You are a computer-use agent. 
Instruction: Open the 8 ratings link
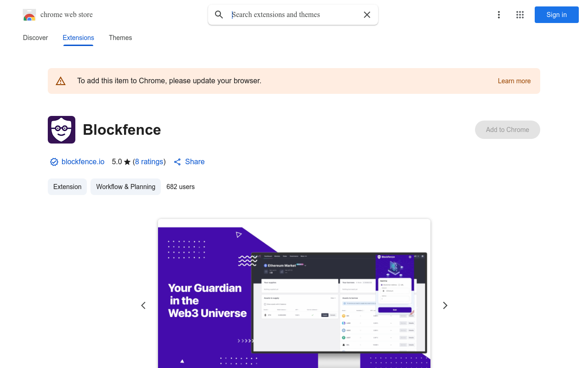click(149, 162)
